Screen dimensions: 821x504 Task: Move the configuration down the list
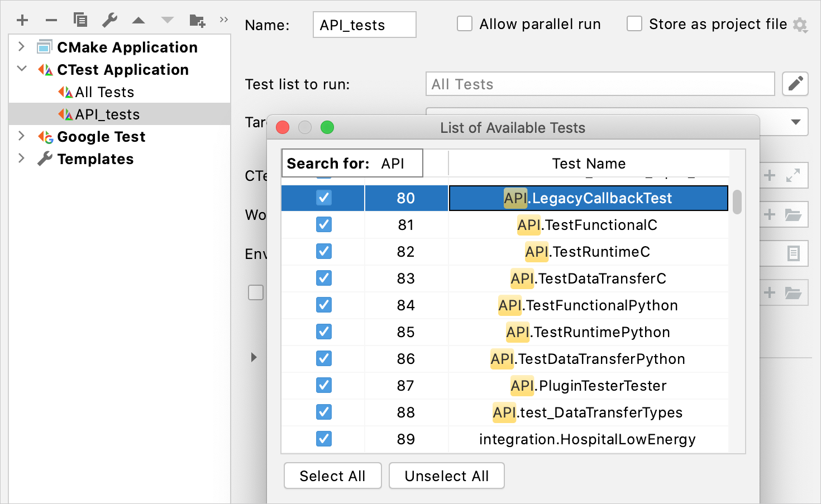[x=168, y=20]
